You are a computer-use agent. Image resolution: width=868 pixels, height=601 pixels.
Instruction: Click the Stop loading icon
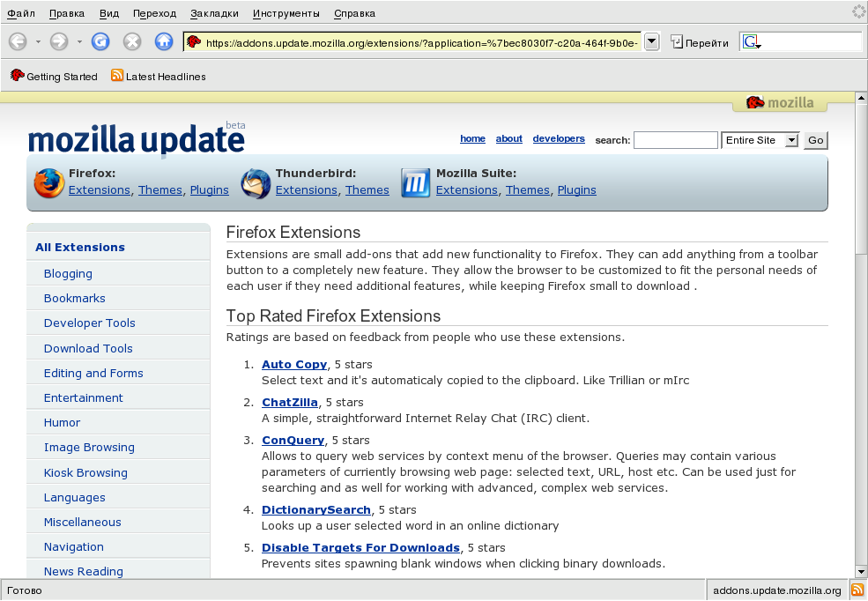tap(132, 41)
